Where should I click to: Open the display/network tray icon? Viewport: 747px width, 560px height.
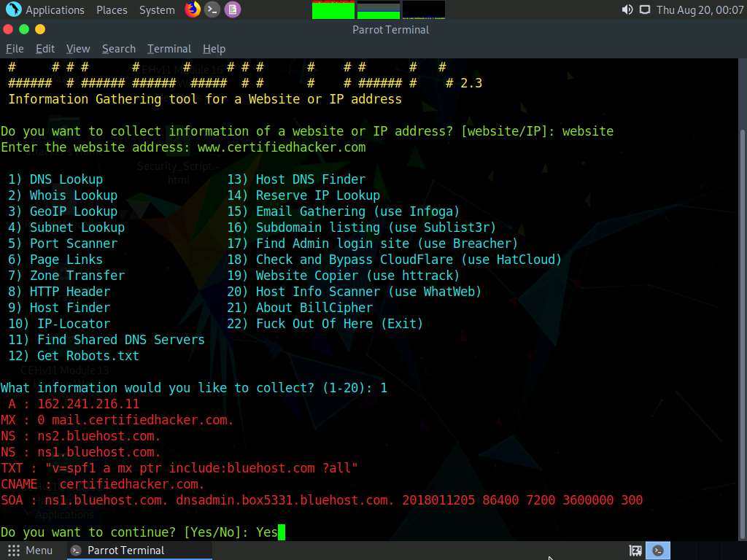click(x=645, y=9)
